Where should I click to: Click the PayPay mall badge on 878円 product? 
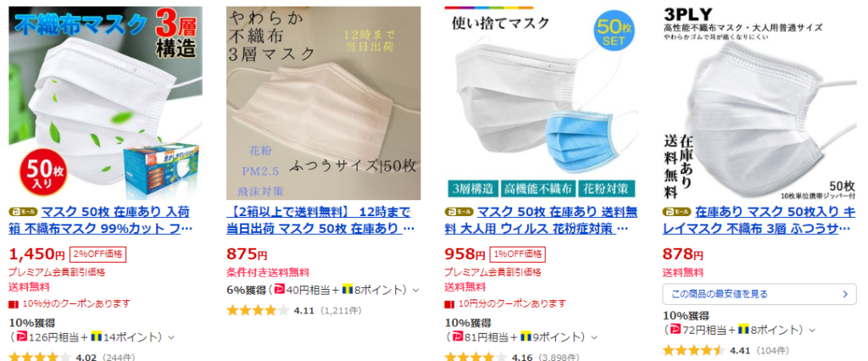tap(676, 212)
